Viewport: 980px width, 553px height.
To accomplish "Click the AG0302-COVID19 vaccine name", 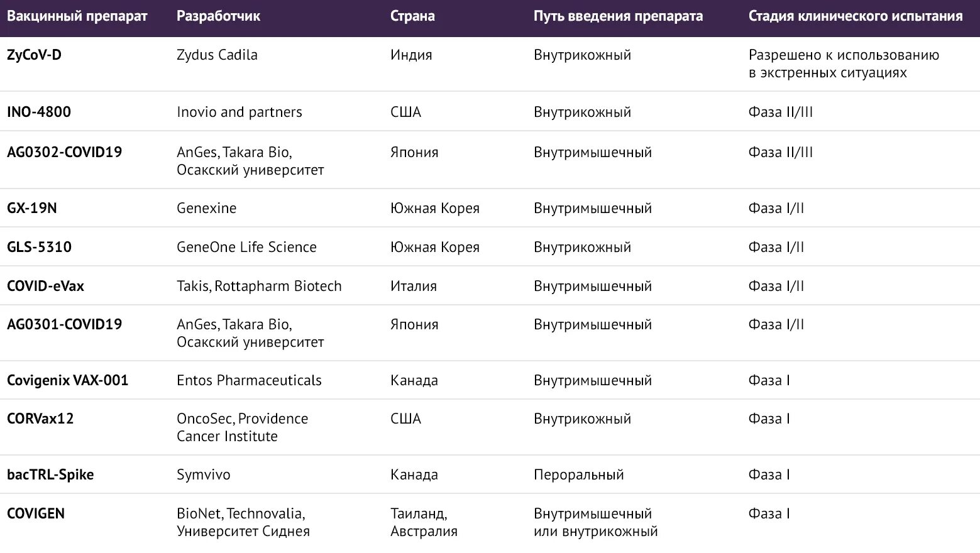I will click(x=64, y=152).
